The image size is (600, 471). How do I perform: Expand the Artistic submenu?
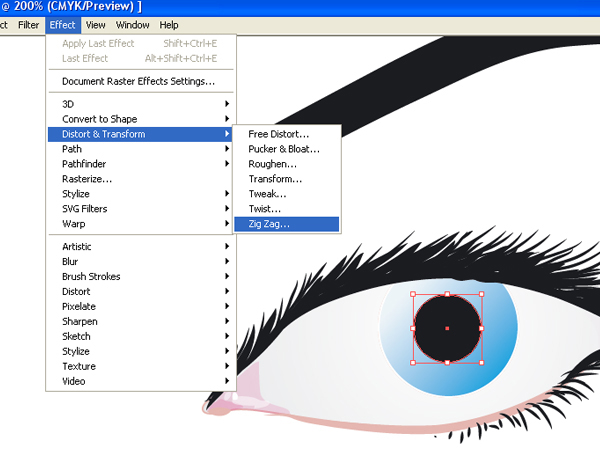[141, 246]
